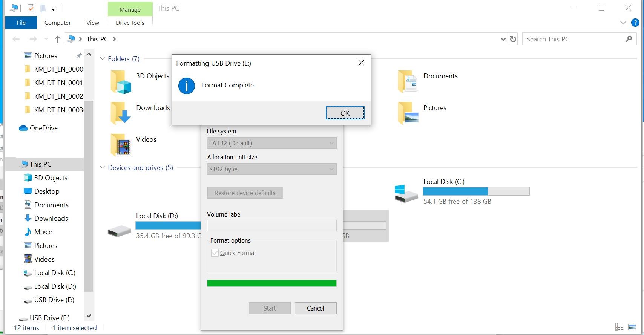Screen dimensions: 644x335
Task: Open the File system dropdown
Action: point(271,143)
